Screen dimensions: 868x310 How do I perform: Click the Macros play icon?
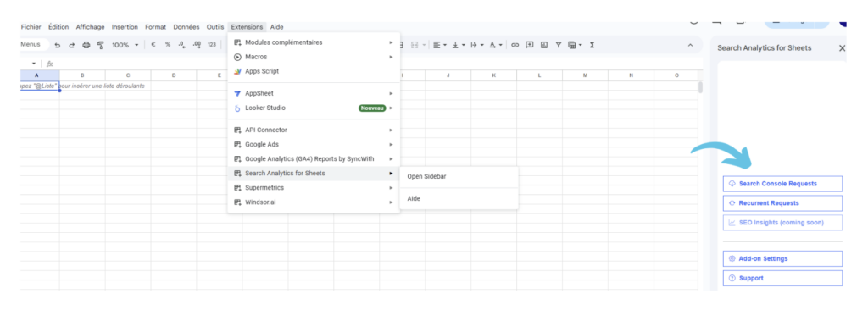(237, 57)
